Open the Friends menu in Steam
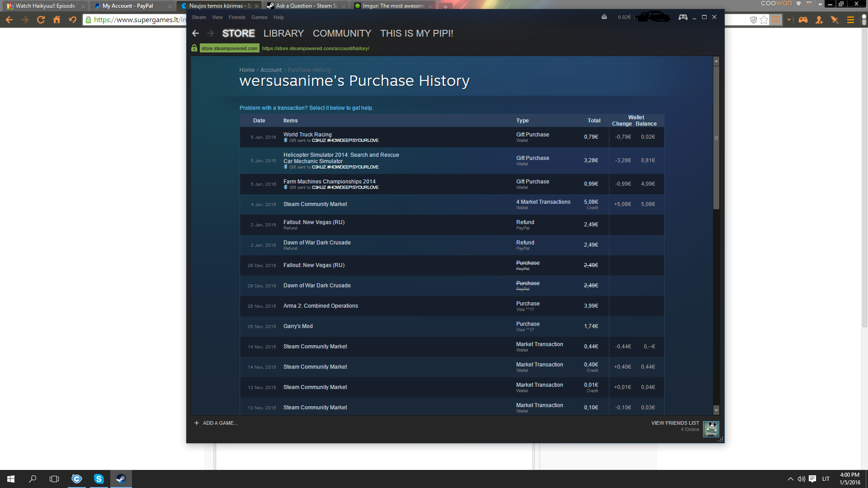This screenshot has height=488, width=868. [237, 17]
